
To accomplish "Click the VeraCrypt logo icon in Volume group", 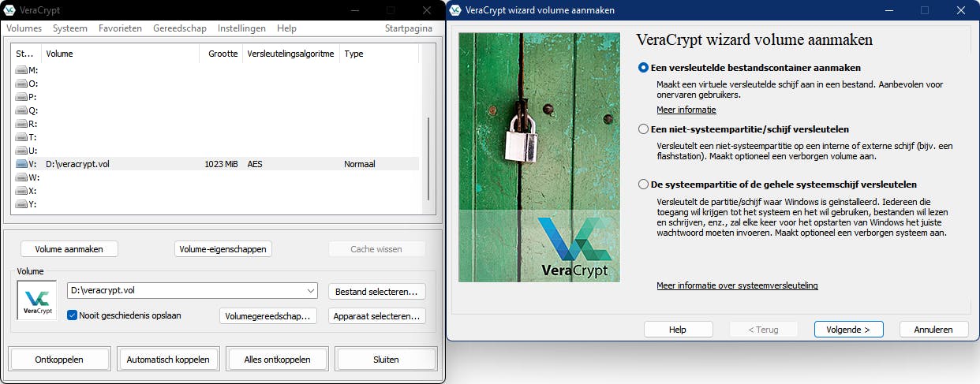I will (x=37, y=300).
